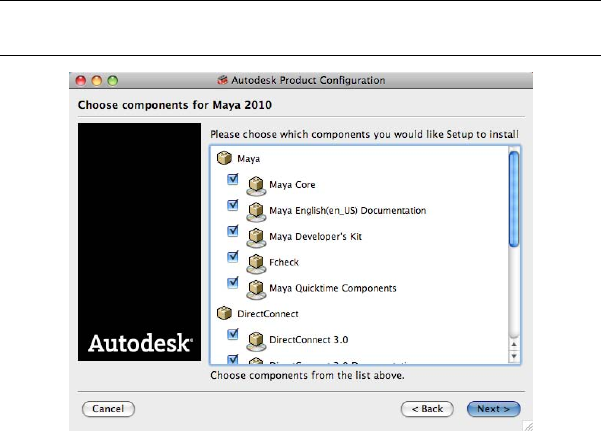Go back with the Back button
Image resolution: width=601 pixels, height=431 pixels.
pyautogui.click(x=427, y=409)
